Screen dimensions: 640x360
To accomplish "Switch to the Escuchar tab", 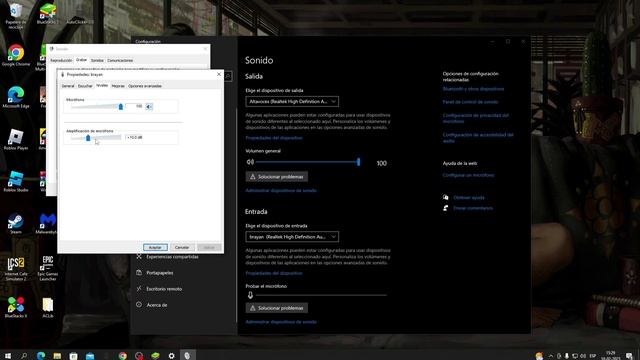I will pos(85,86).
